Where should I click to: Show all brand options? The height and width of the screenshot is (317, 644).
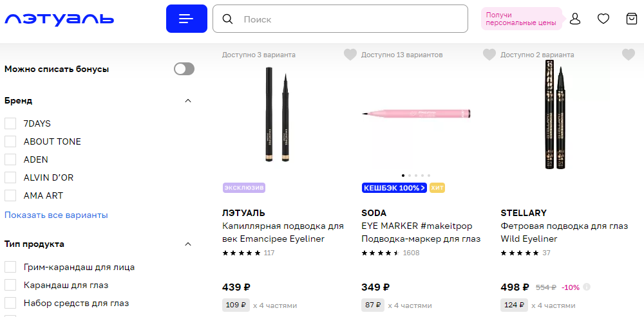[x=56, y=215]
